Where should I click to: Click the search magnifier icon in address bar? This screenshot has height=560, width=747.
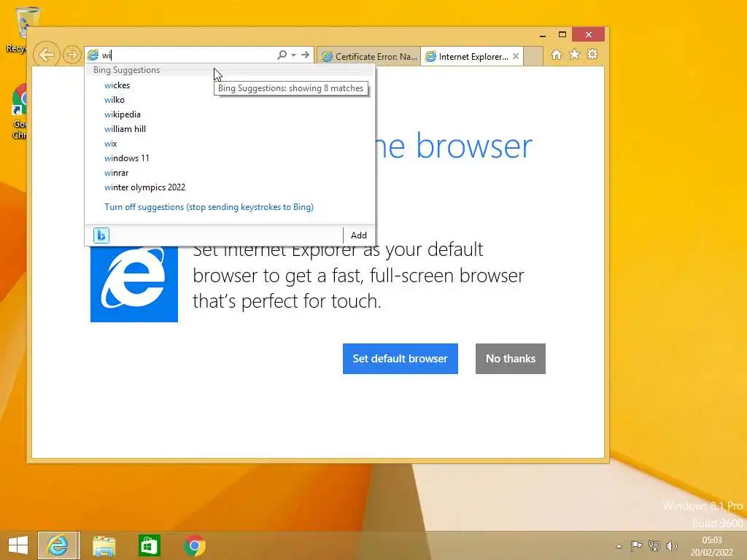click(282, 55)
